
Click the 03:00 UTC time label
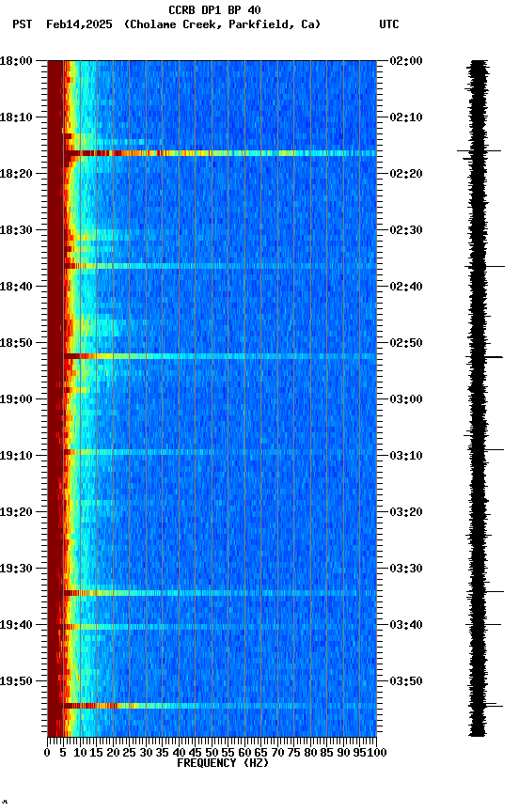pyautogui.click(x=406, y=399)
